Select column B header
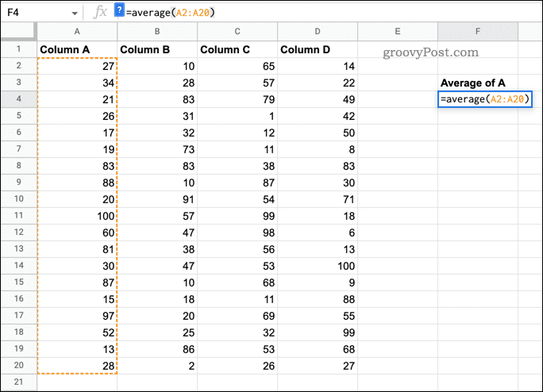The height and width of the screenshot is (392, 543). coord(157,32)
